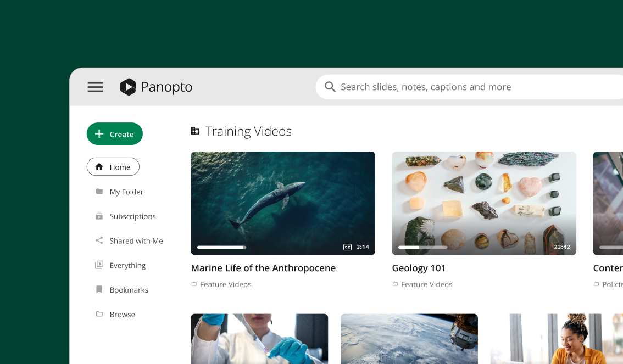
Task: Click the Everything video library icon
Action: [x=99, y=265]
